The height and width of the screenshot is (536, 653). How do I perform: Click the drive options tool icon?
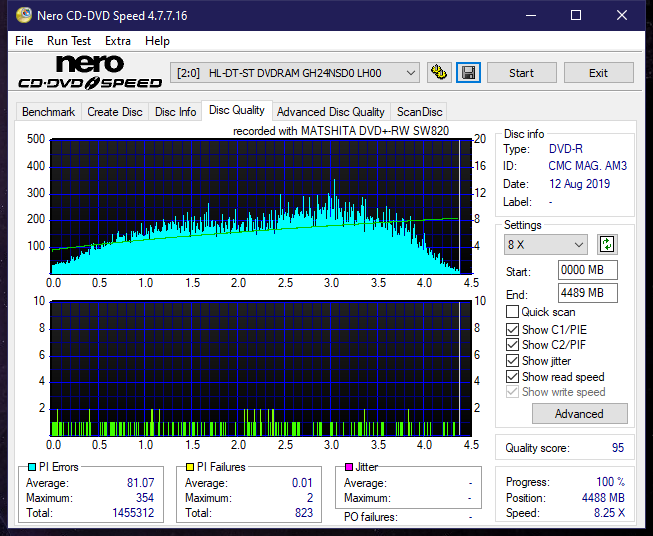(x=439, y=73)
